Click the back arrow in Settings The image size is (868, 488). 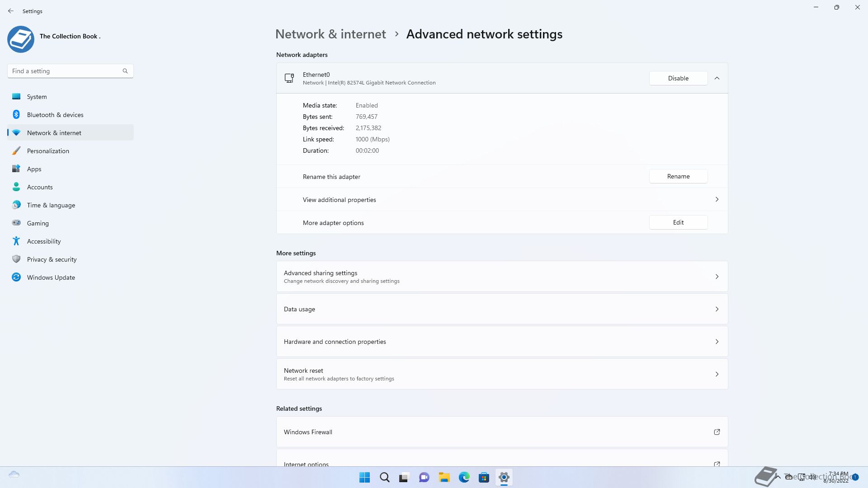tap(11, 11)
